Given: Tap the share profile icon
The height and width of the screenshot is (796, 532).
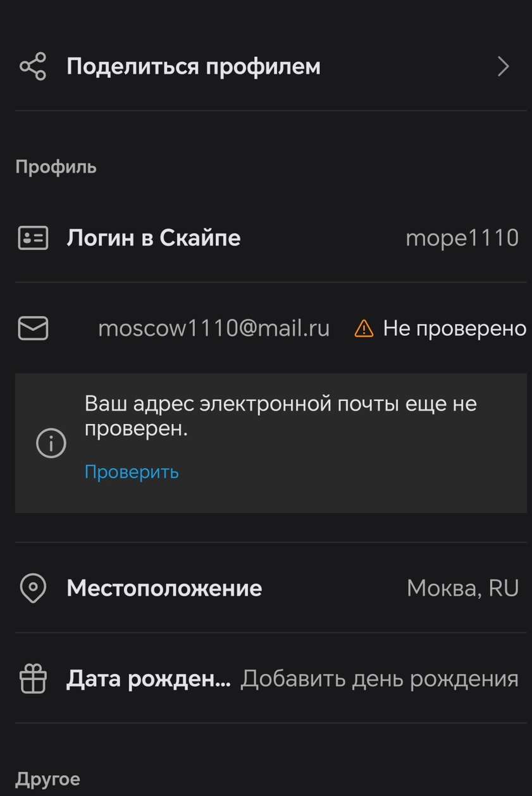Looking at the screenshot, I should tap(33, 66).
